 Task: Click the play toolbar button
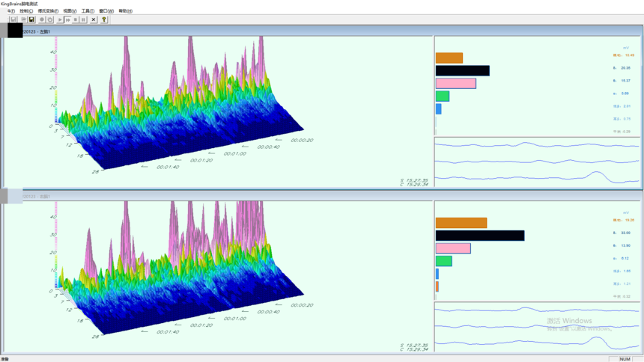click(60, 19)
